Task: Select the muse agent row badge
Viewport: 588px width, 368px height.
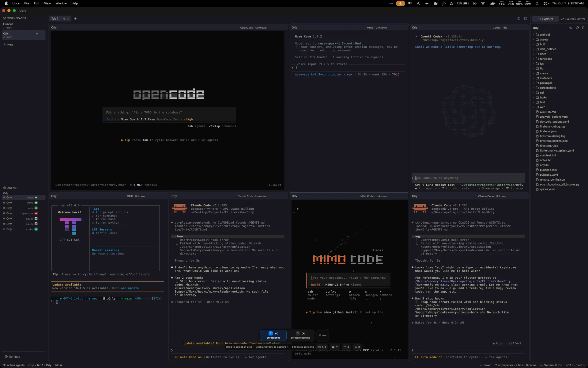Action: pos(36,197)
